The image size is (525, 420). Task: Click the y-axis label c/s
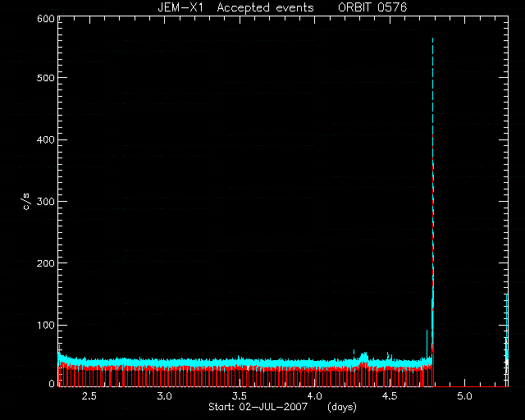point(27,202)
